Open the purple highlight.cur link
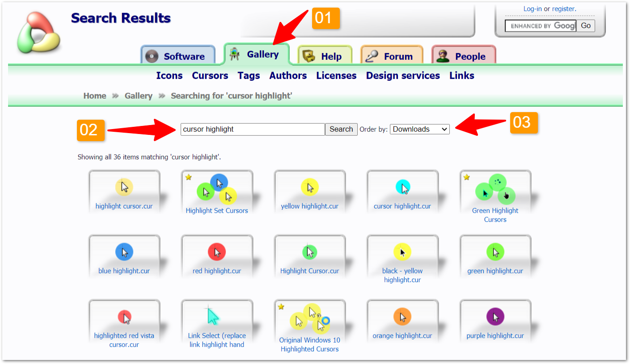This screenshot has width=630, height=364. pos(495,336)
